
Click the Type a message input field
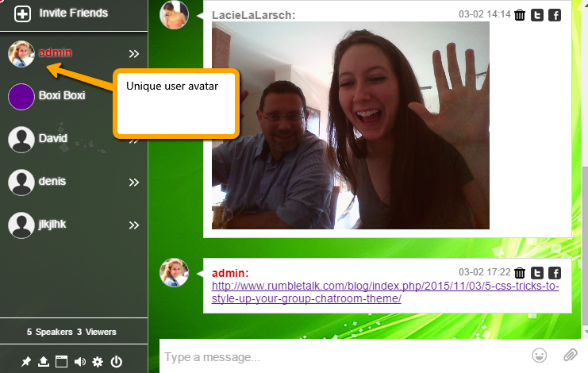pyautogui.click(x=341, y=357)
